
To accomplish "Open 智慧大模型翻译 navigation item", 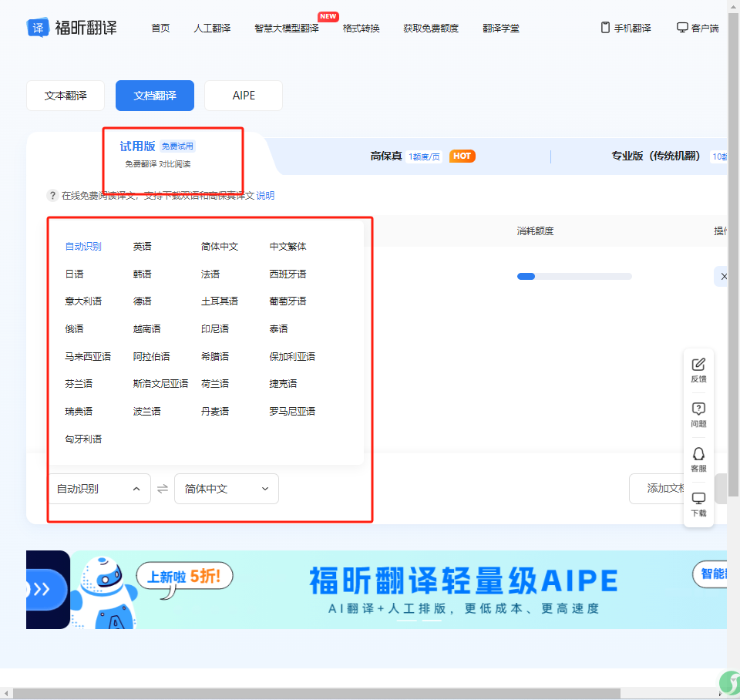I will click(287, 29).
